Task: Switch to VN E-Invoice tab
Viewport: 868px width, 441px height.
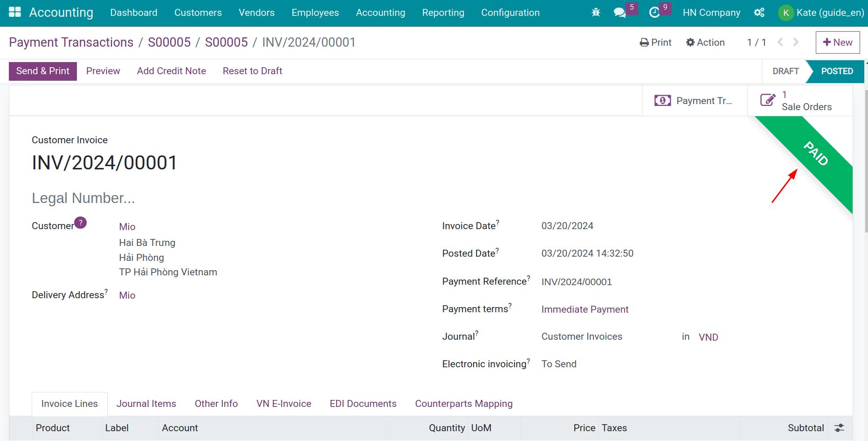Action: (284, 404)
